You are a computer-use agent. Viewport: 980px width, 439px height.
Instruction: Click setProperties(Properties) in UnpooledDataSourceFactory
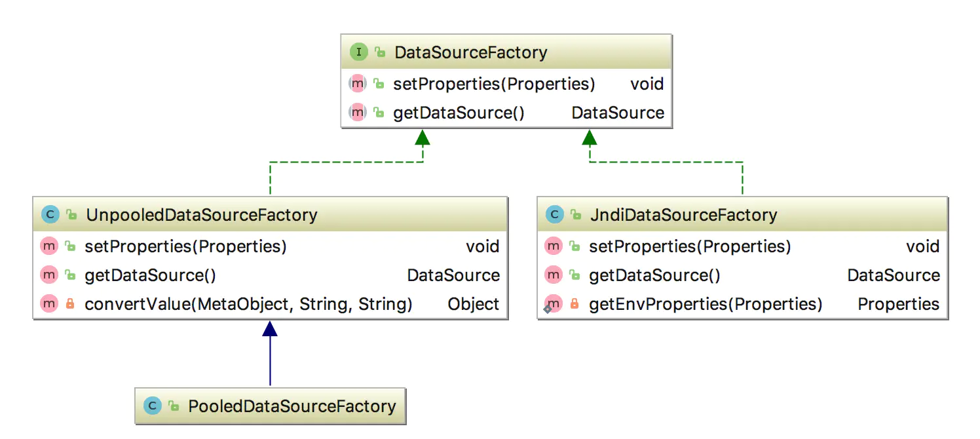coord(185,246)
